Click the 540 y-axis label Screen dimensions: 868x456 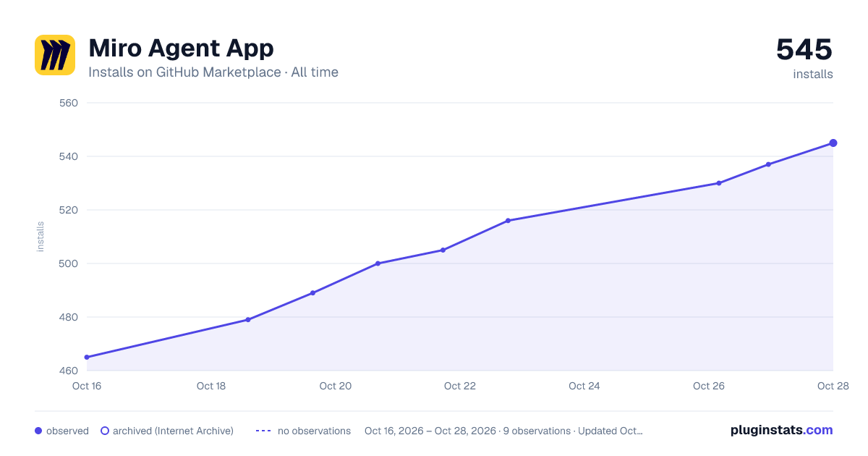click(x=69, y=156)
